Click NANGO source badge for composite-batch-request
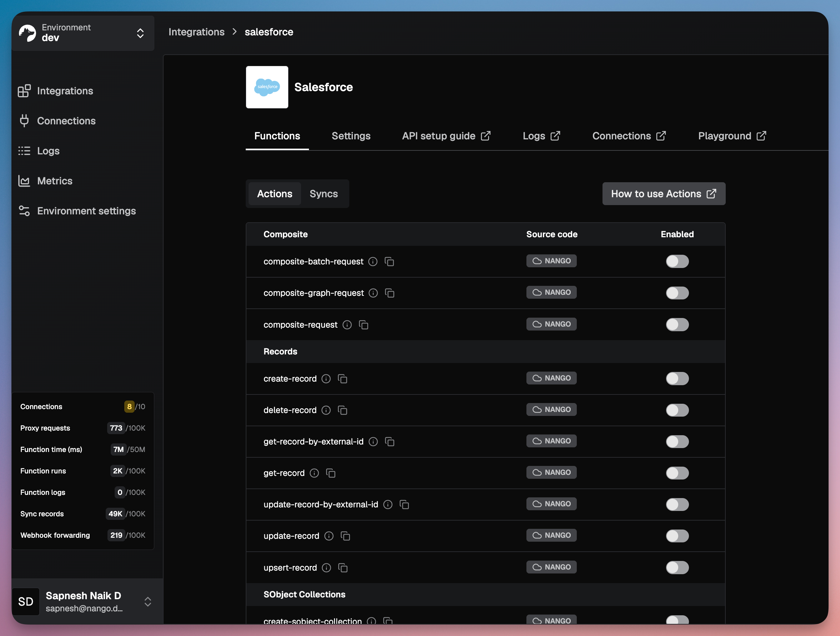The width and height of the screenshot is (840, 636). [x=551, y=261]
